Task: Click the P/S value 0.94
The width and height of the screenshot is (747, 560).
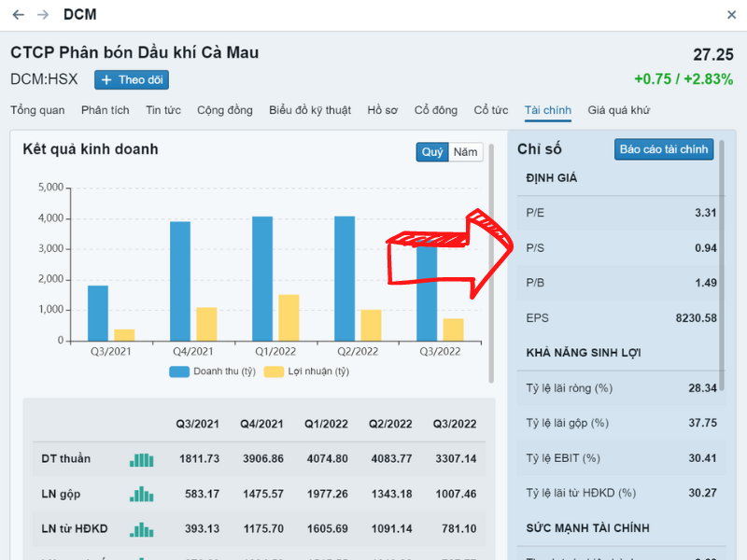Action: point(706,248)
